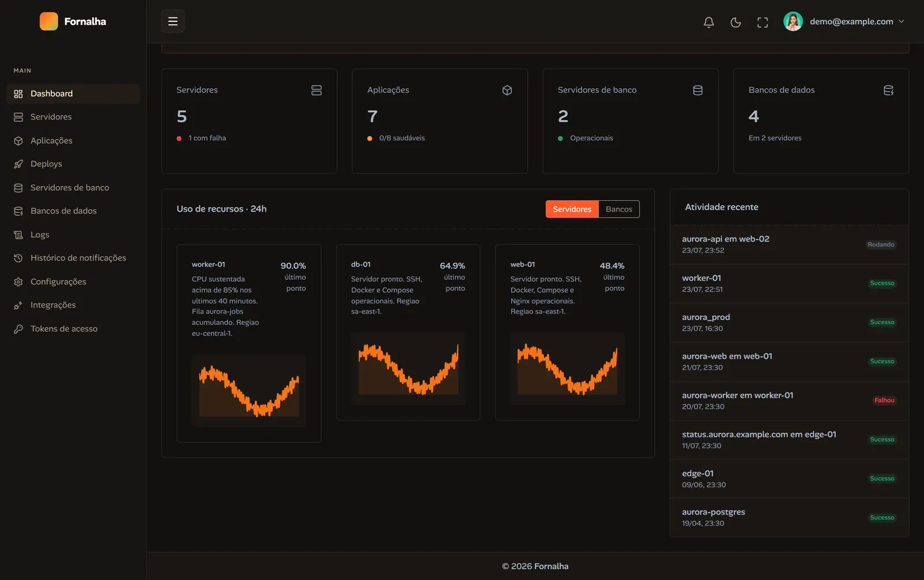Click the Servidores icon in sidebar
Viewport: 924px width, 580px height.
point(18,117)
